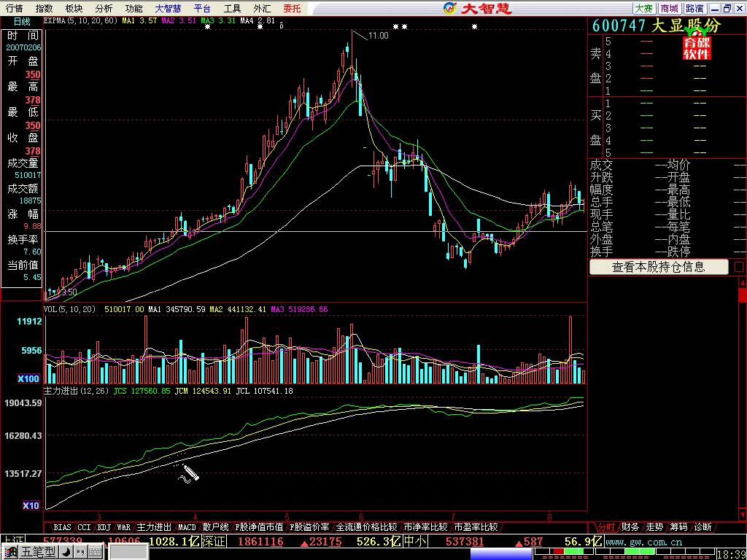Select the 全流通价格比较 tab
Viewport: 747px width, 560px height.
(x=366, y=527)
